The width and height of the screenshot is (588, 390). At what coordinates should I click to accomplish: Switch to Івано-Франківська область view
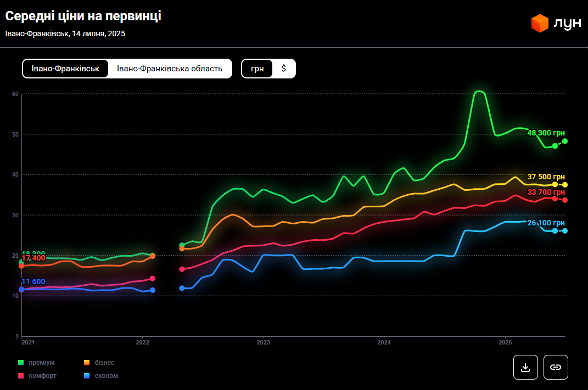point(170,69)
